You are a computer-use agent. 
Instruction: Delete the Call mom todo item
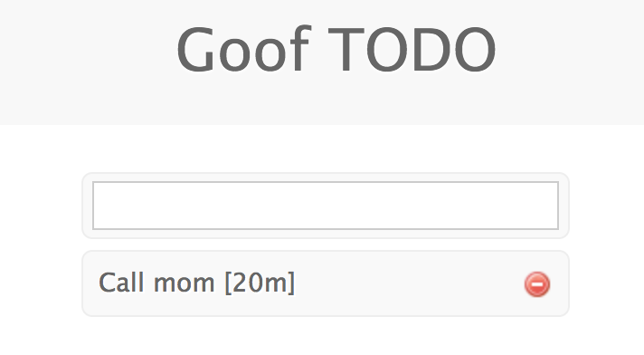tap(536, 283)
